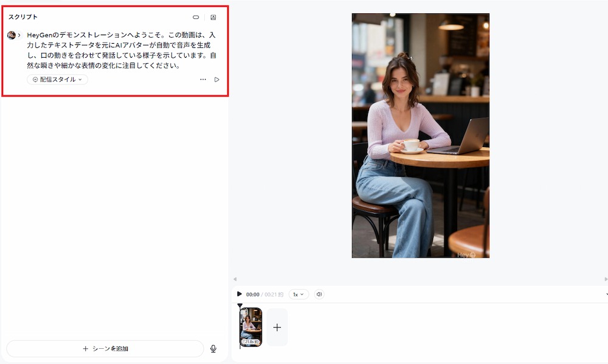Select the 21.8s scene thumbnail in timeline

(251, 327)
